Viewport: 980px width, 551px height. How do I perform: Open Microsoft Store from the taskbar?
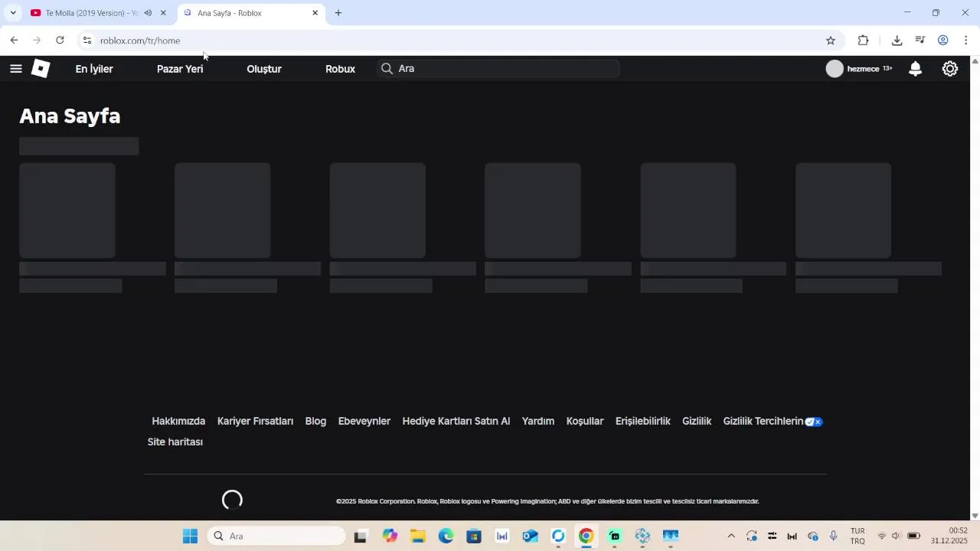point(474,536)
